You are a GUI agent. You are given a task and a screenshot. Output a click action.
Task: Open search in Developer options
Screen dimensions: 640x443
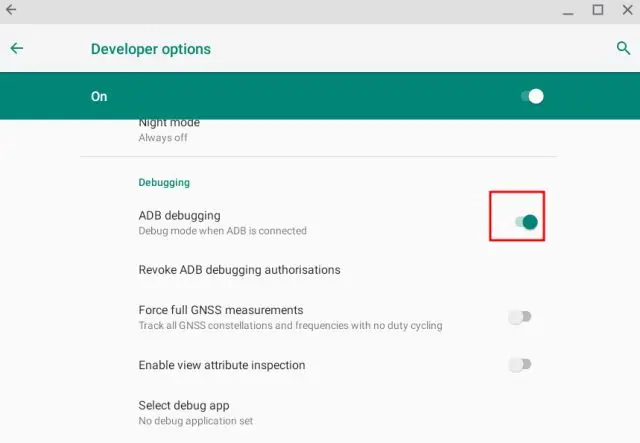pos(623,48)
